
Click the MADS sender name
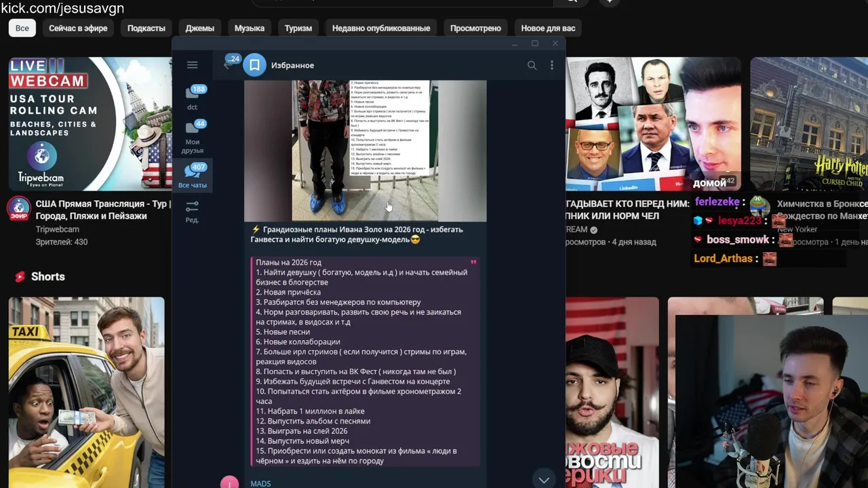point(260,483)
